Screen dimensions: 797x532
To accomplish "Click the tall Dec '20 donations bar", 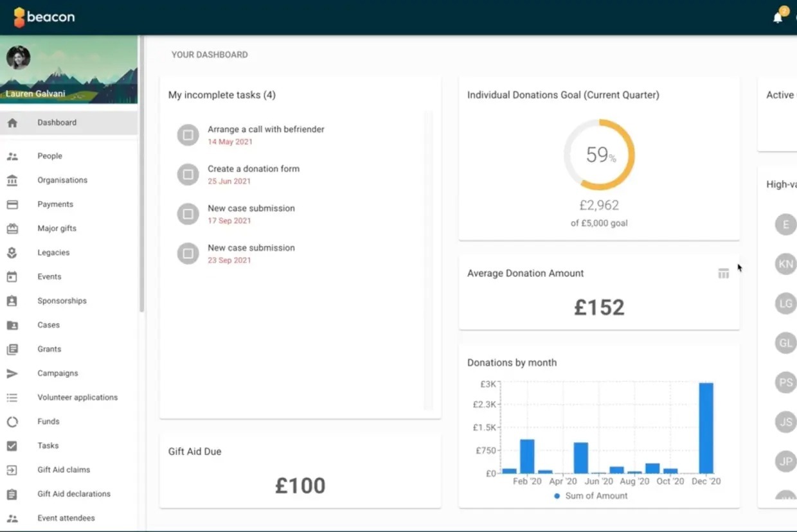I will 706,428.
